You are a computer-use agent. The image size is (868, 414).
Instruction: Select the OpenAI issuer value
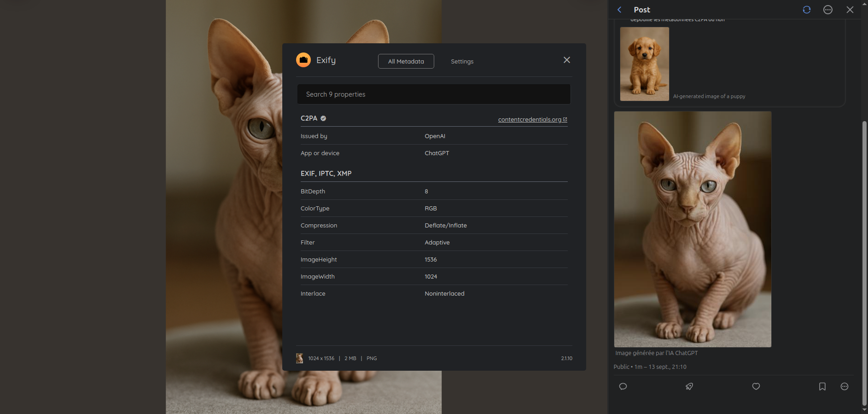[435, 136]
